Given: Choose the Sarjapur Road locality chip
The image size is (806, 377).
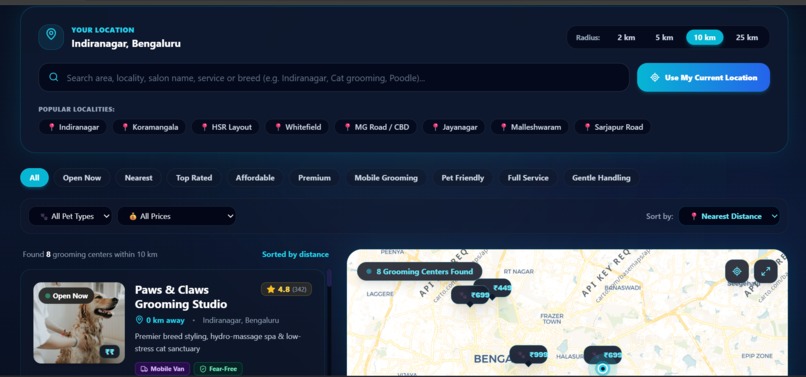Looking at the screenshot, I should click(x=613, y=127).
